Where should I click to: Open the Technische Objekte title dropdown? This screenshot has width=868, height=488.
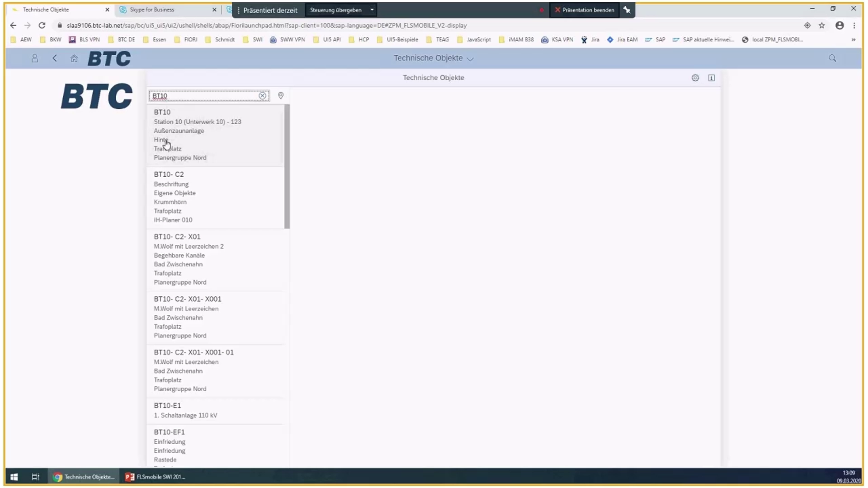coord(470,59)
